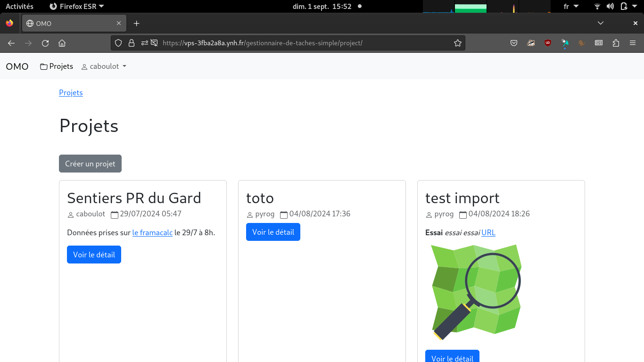Save page to Pocket icon
The height and width of the screenshot is (362, 644).
click(514, 43)
